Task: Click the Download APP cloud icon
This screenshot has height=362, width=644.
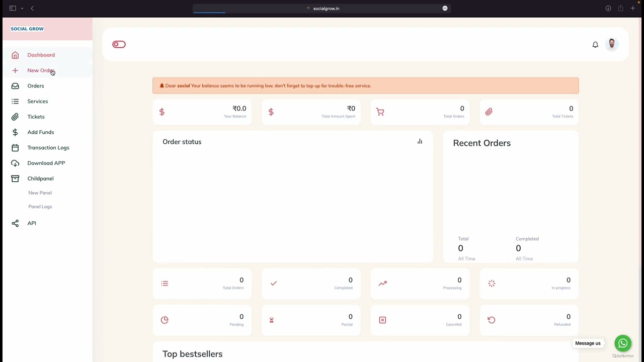Action: click(x=15, y=163)
